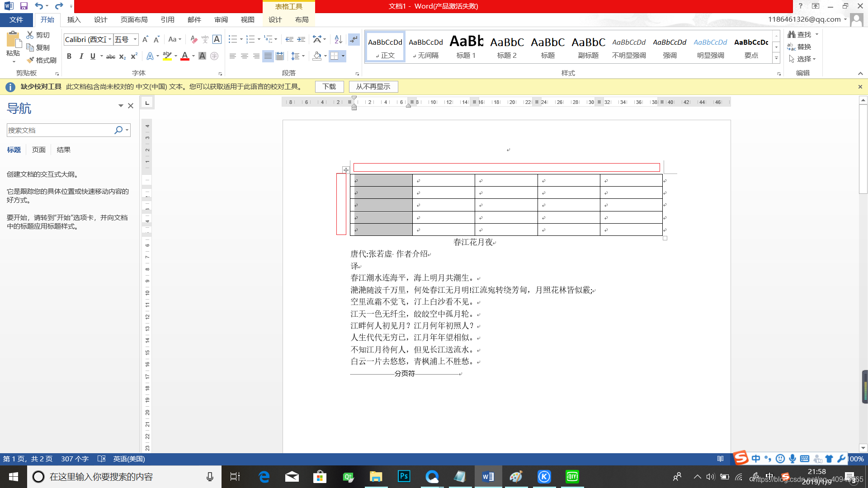
Task: Apply character shading icon
Action: tap(203, 56)
